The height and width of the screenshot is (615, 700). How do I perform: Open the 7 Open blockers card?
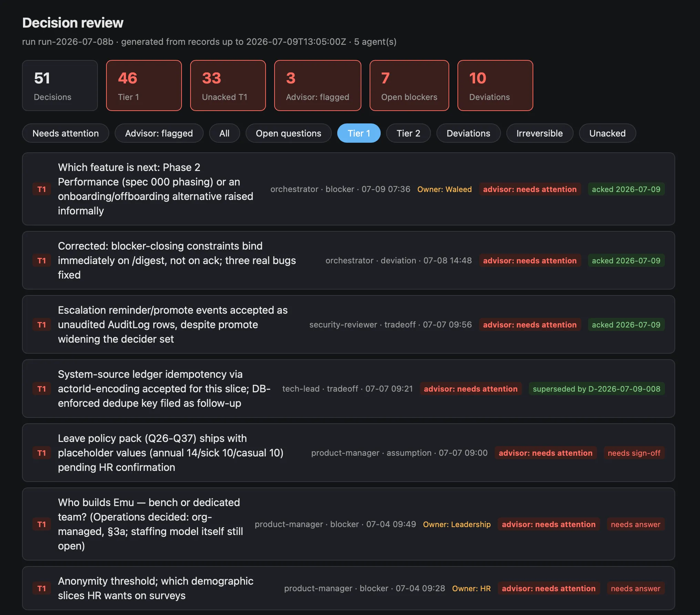click(x=409, y=85)
